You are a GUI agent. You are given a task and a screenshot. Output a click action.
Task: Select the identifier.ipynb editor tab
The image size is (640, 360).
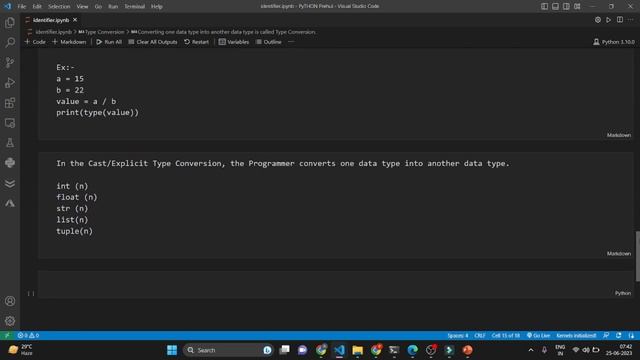pos(51,20)
